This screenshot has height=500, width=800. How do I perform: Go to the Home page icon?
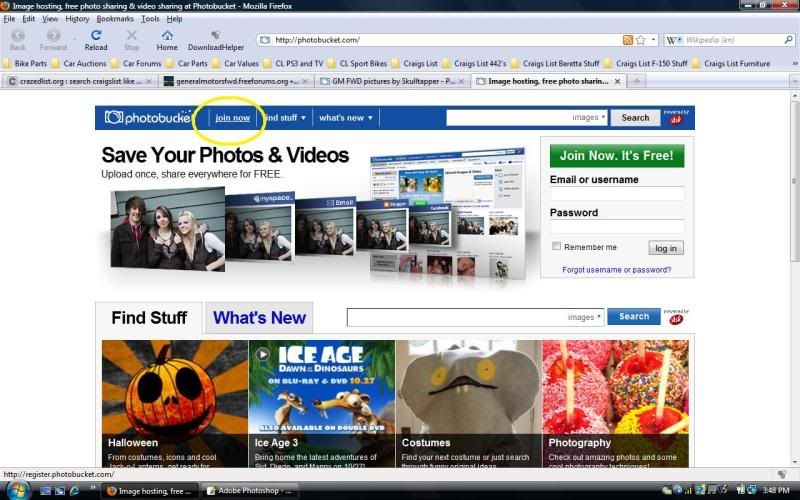167,35
